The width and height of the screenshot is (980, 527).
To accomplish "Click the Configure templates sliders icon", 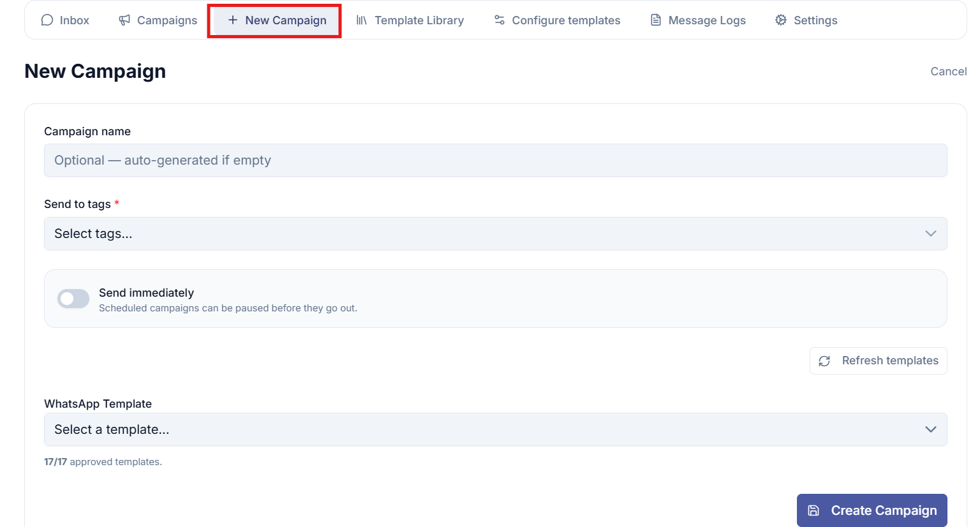I will (500, 20).
